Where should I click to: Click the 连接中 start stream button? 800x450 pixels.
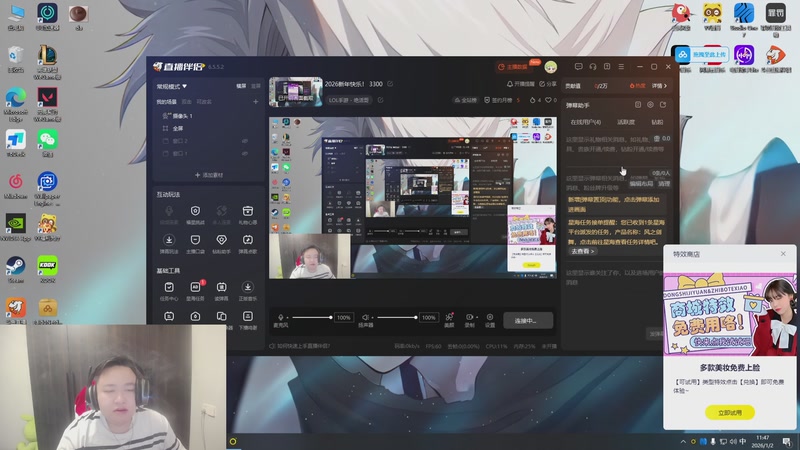528,320
